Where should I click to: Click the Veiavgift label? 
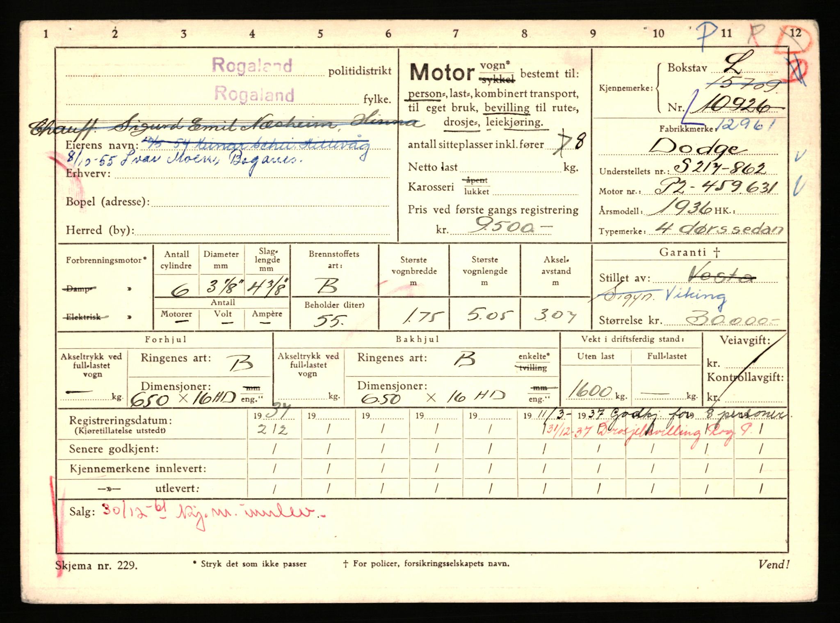pos(745,340)
